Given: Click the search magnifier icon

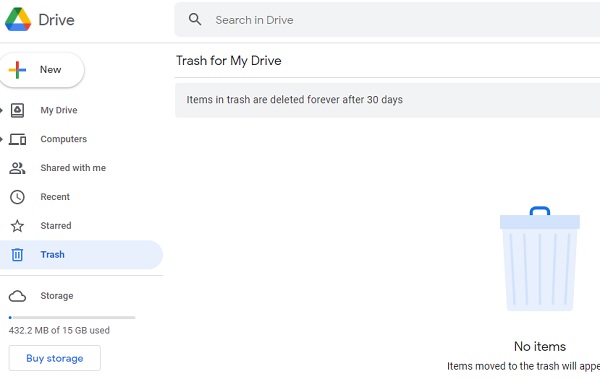Looking at the screenshot, I should point(195,20).
